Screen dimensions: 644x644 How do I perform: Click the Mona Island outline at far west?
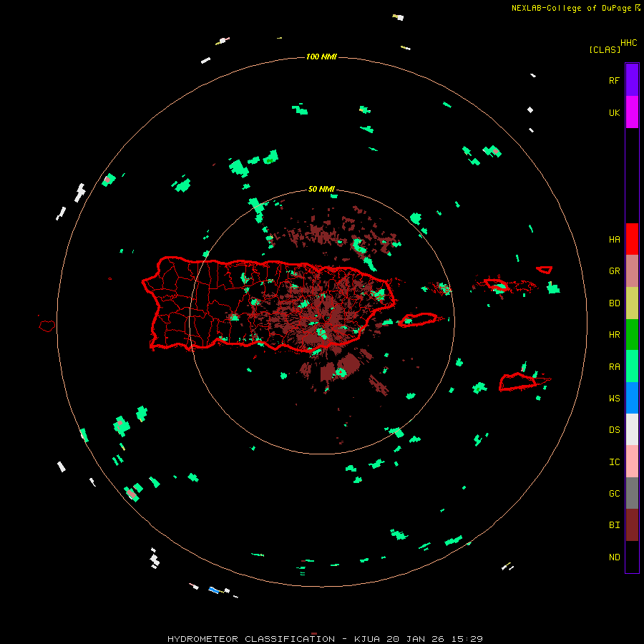pyautogui.click(x=47, y=326)
